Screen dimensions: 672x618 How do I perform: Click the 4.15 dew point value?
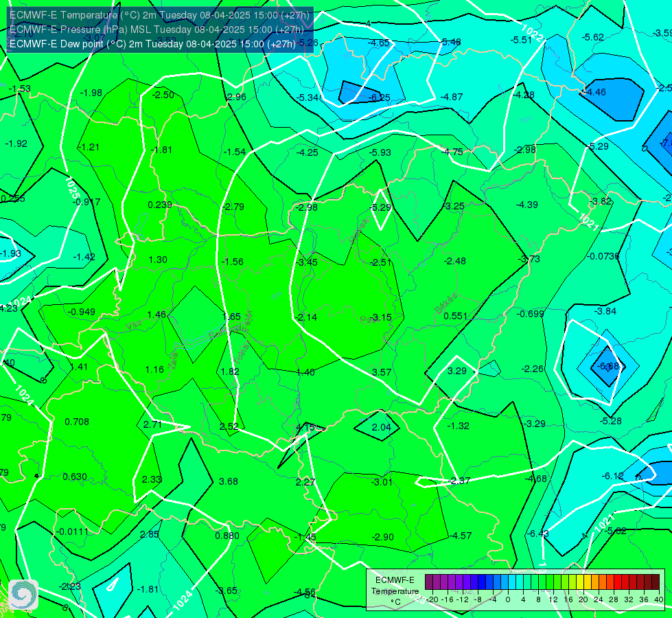(x=305, y=427)
